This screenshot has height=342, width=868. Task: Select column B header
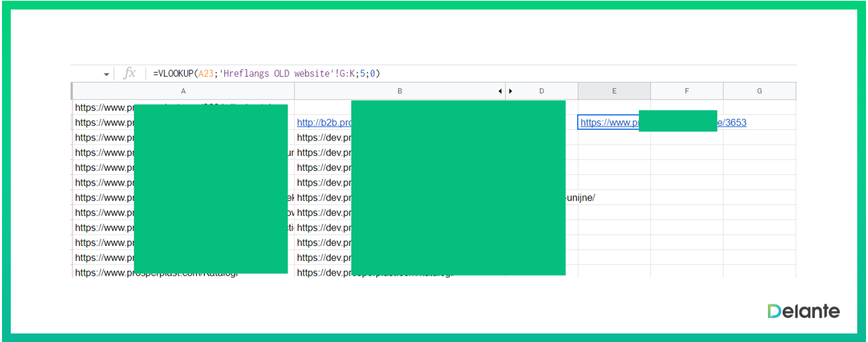(399, 91)
